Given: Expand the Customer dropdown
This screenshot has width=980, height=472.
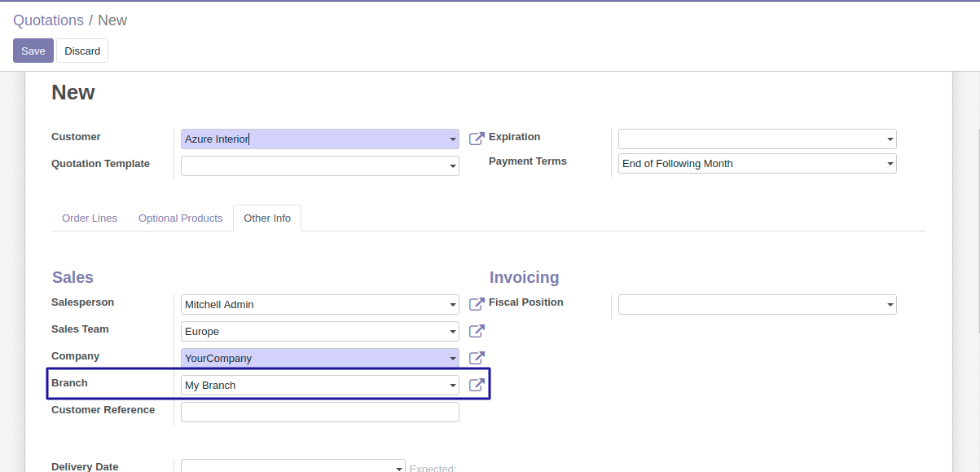Looking at the screenshot, I should pos(452,139).
